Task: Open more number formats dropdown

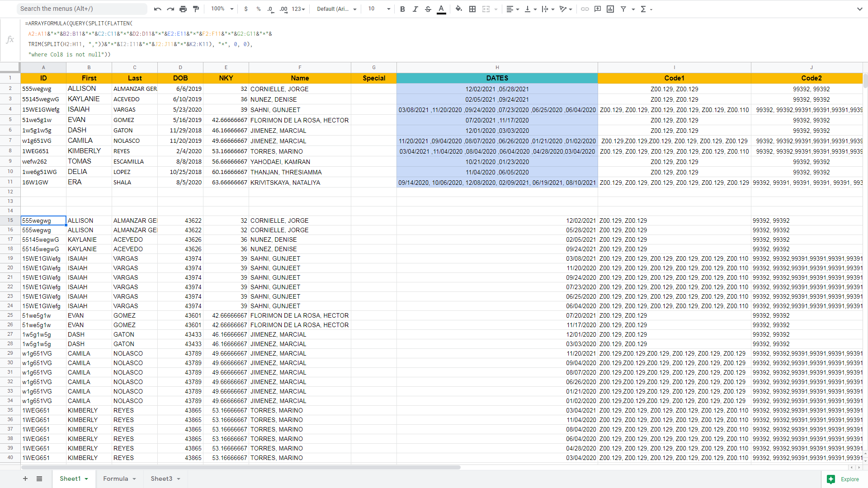Action: 298,9
